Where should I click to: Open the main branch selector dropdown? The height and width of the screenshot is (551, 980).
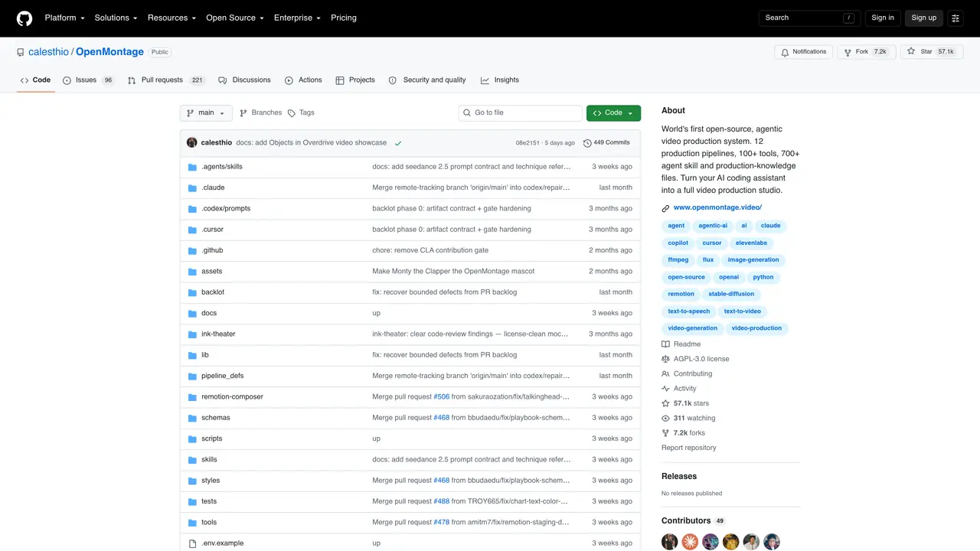pyautogui.click(x=206, y=112)
